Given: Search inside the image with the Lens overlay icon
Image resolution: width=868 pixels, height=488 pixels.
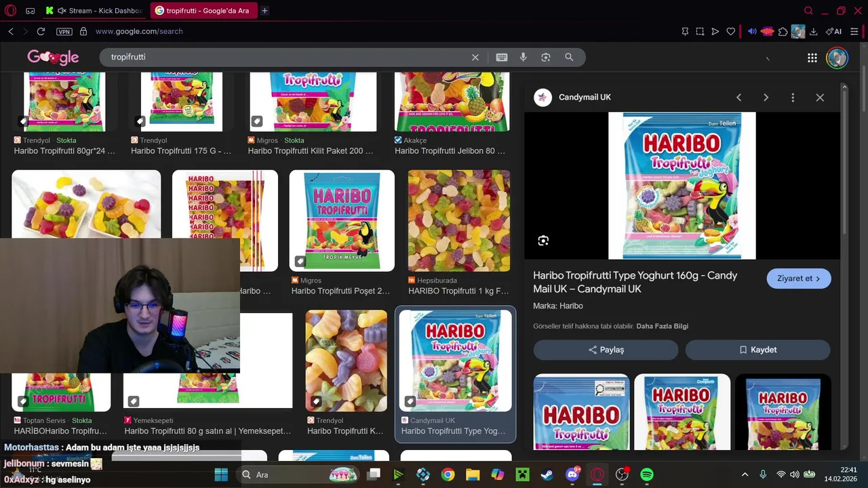Looking at the screenshot, I should [x=543, y=241].
